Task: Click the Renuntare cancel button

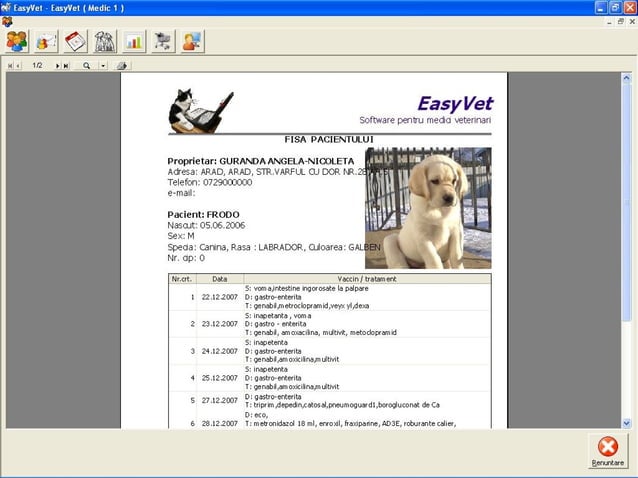Action: click(607, 451)
